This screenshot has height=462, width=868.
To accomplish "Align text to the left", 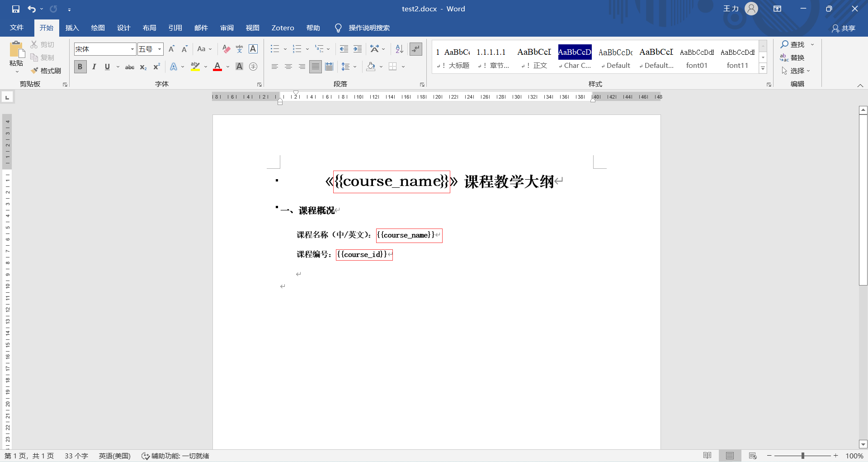I will [274, 67].
